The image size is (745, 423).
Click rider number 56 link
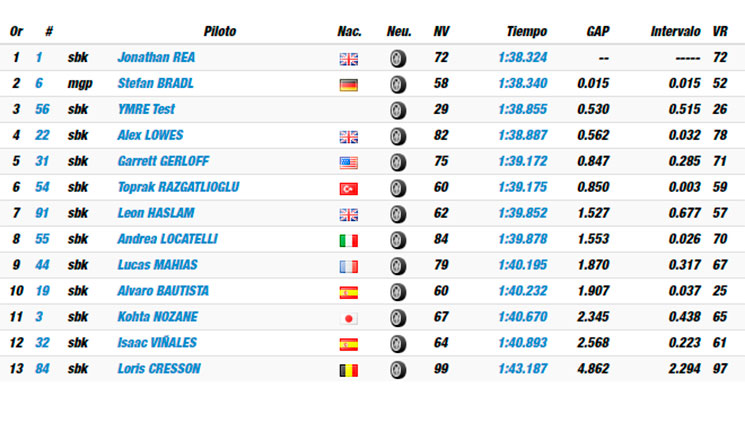pos(42,109)
